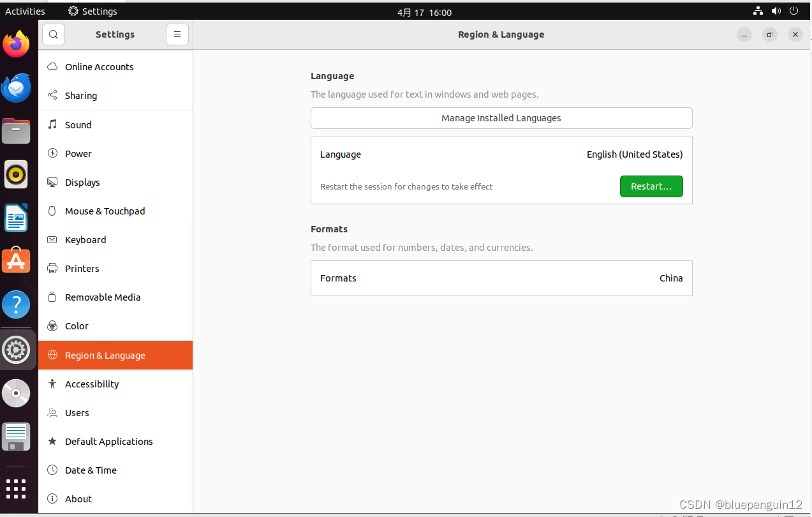Click the Sound music note icon
Image resolution: width=812 pixels, height=517 pixels.
(x=52, y=124)
